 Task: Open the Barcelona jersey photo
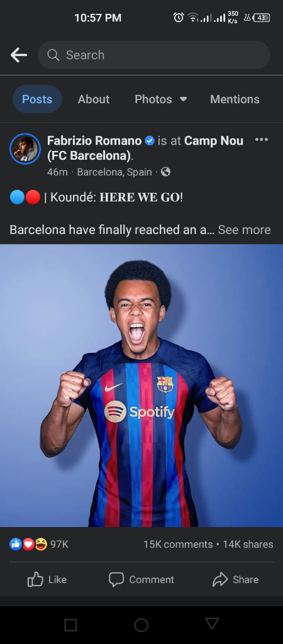pos(141,386)
